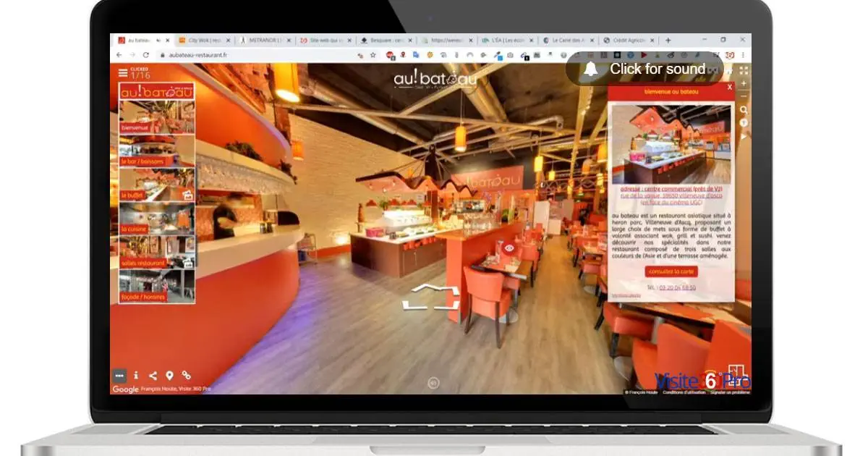Open the Chrome three-dot menu
The height and width of the screenshot is (456, 868).
744,55
